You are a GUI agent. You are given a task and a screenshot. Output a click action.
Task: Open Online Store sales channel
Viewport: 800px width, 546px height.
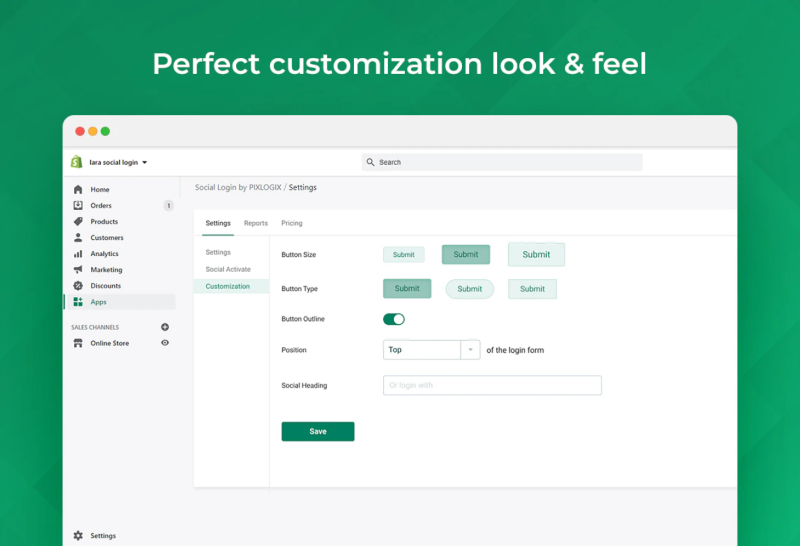(x=110, y=343)
